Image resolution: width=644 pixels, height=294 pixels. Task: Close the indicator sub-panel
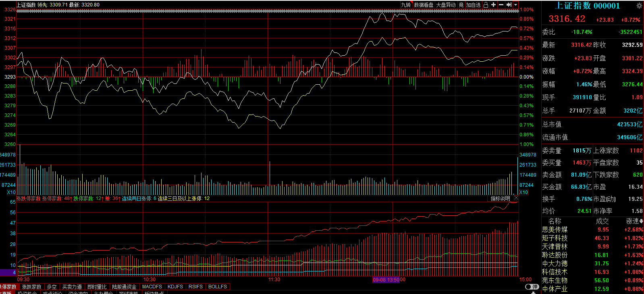(516, 198)
